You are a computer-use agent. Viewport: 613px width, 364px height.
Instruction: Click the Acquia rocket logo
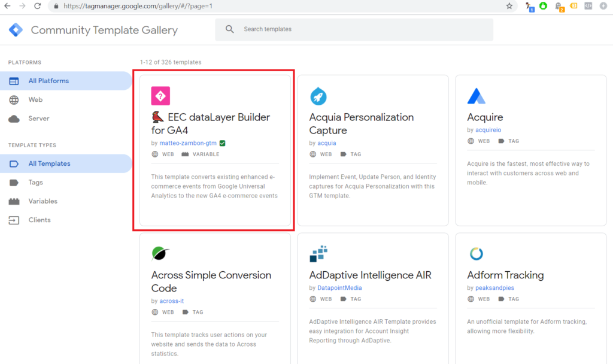(318, 96)
